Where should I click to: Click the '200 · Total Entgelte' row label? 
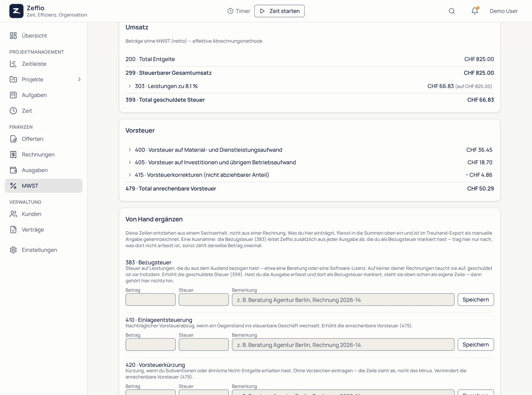(150, 59)
